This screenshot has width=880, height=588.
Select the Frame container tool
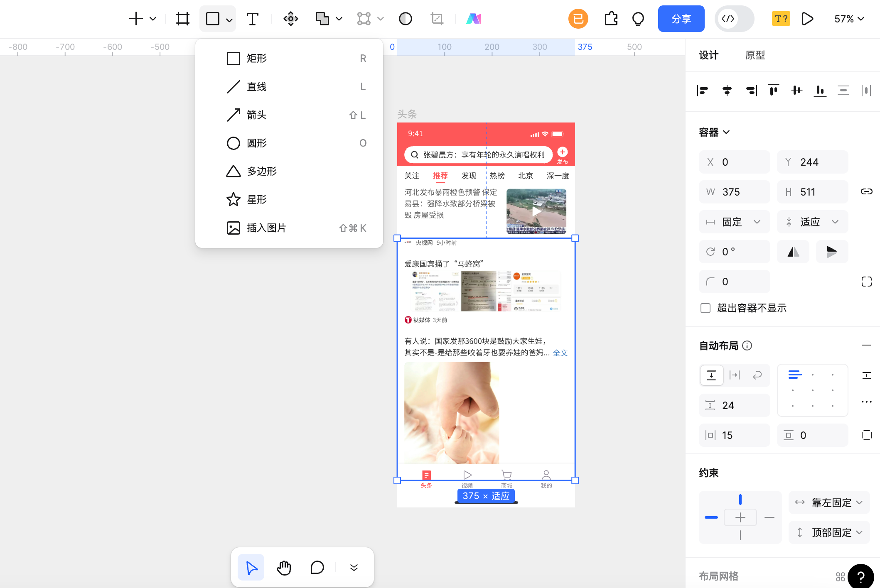[x=182, y=19]
